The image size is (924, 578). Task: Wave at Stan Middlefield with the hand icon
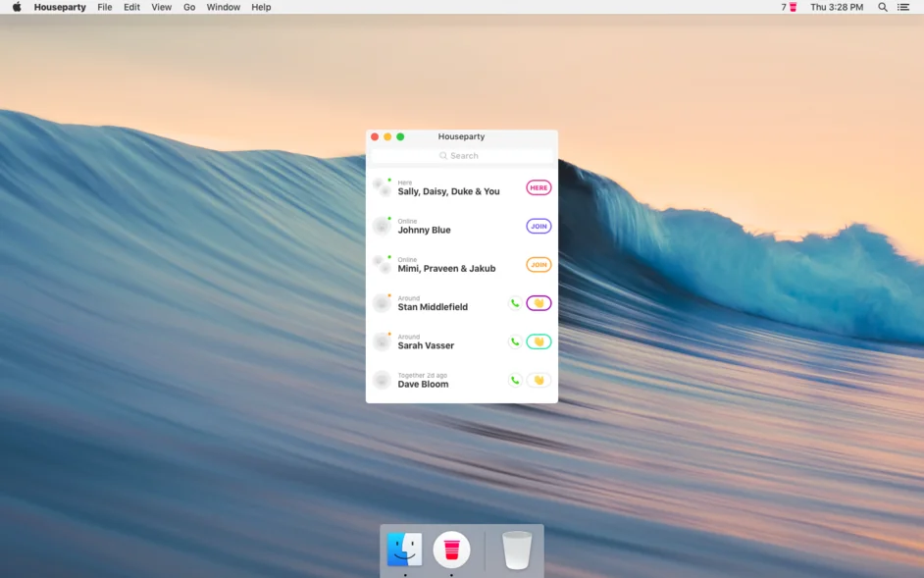click(538, 302)
